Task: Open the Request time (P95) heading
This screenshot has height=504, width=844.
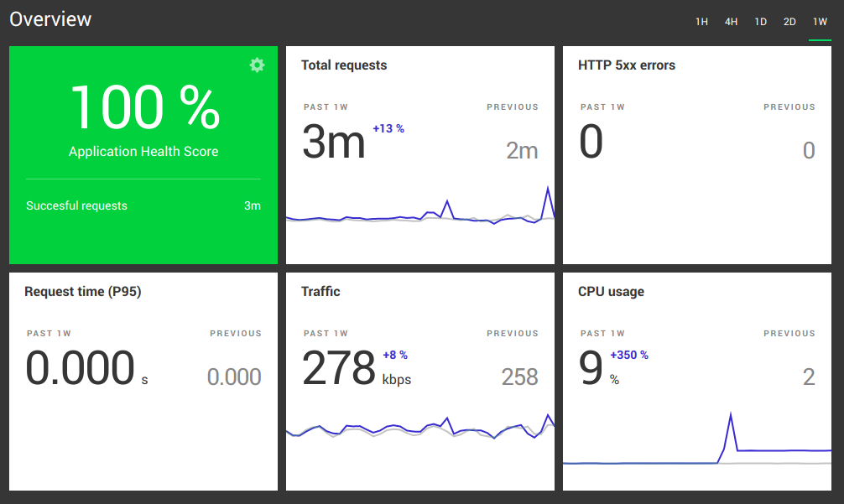Action: 83,292
